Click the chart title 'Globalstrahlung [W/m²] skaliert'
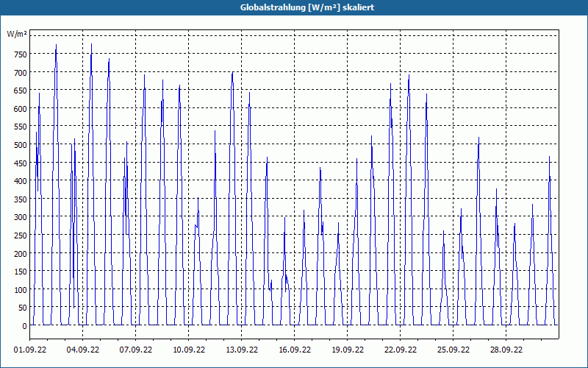The width and height of the screenshot is (588, 368). tap(307, 7)
